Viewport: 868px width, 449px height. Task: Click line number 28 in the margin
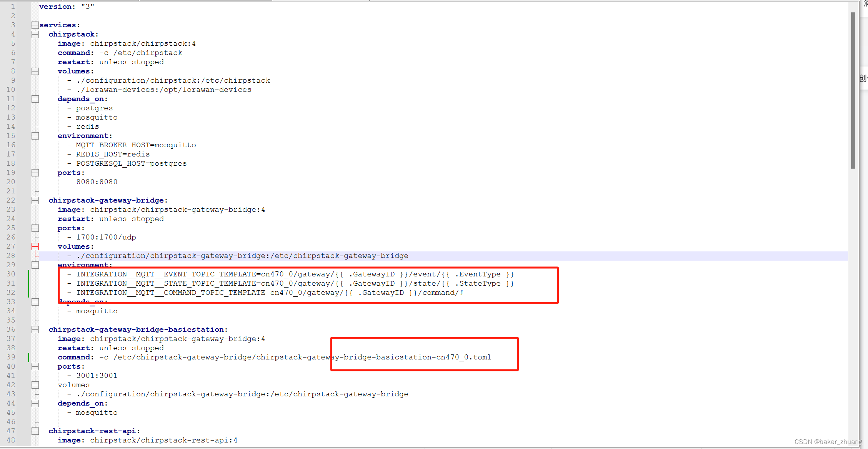pyautogui.click(x=11, y=256)
